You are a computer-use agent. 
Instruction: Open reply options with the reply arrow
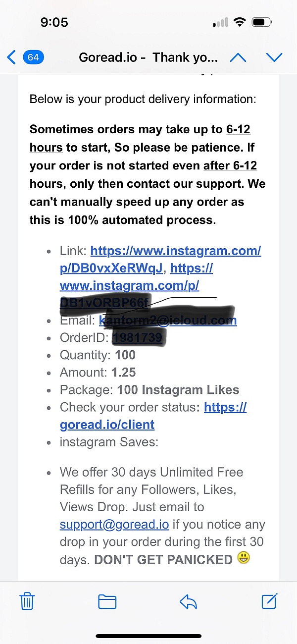coord(188,602)
